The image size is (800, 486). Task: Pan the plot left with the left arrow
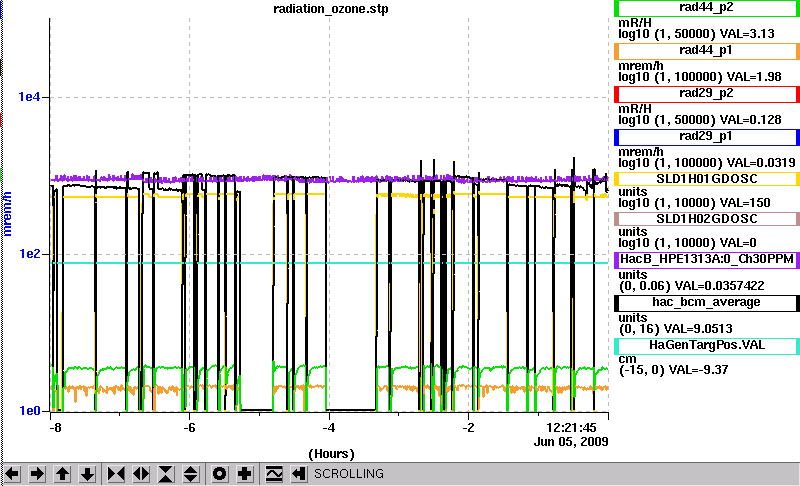point(12,474)
